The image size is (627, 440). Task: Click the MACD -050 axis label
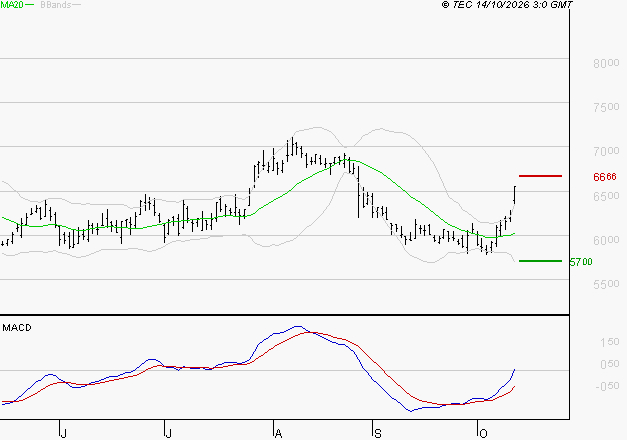(x=607, y=386)
